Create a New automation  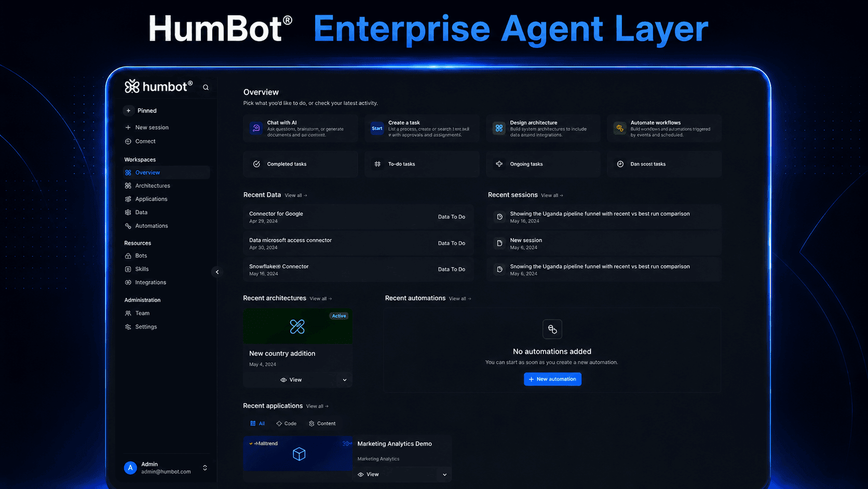tap(552, 379)
